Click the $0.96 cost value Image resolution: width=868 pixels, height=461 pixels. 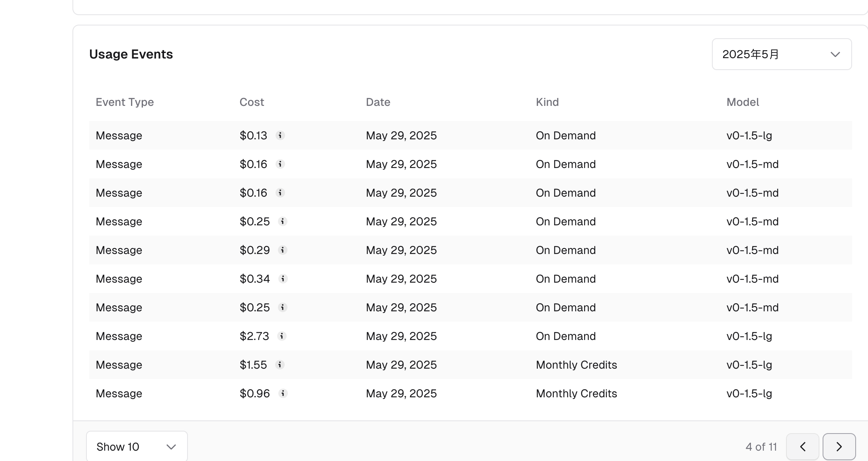coord(255,393)
